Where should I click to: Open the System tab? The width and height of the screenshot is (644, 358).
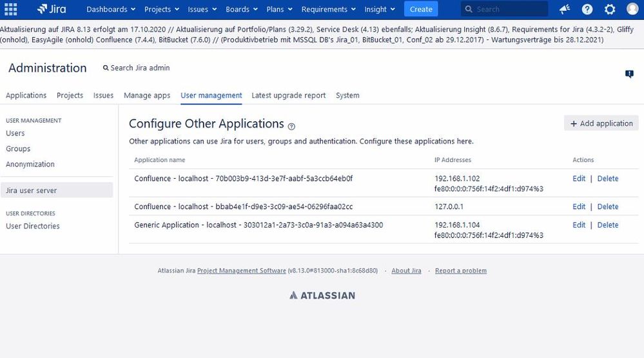(x=347, y=95)
